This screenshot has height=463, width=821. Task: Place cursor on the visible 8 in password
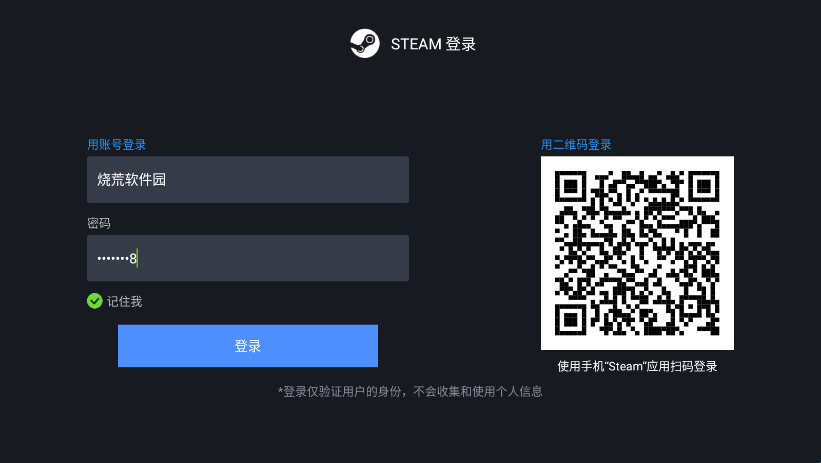[133, 258]
